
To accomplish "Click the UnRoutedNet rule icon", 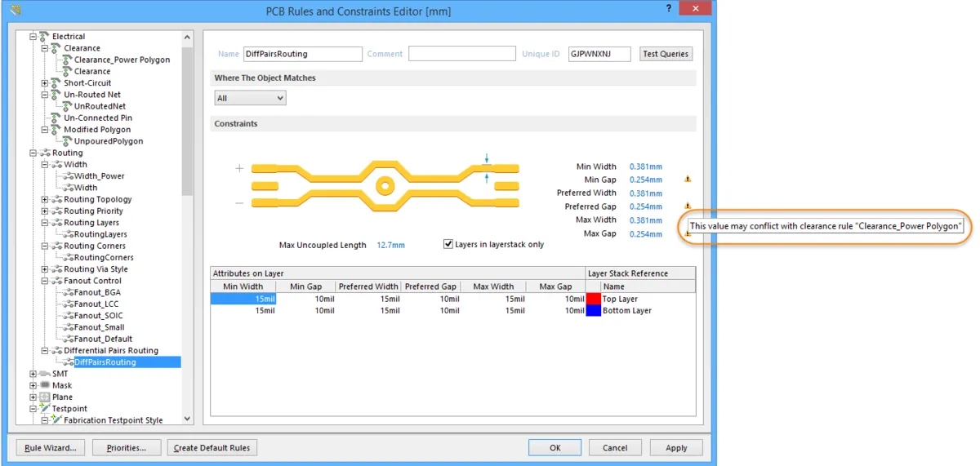I will (67, 106).
